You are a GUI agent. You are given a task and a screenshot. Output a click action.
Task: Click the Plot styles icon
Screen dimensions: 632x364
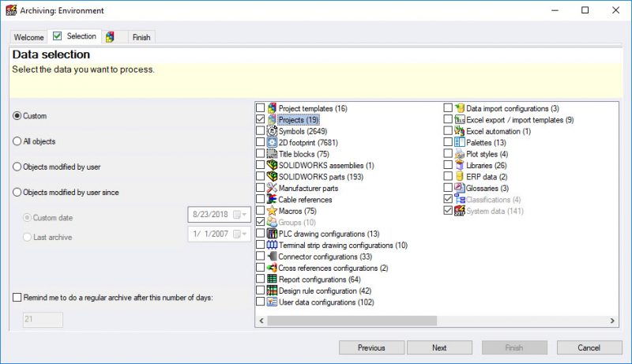coord(460,154)
